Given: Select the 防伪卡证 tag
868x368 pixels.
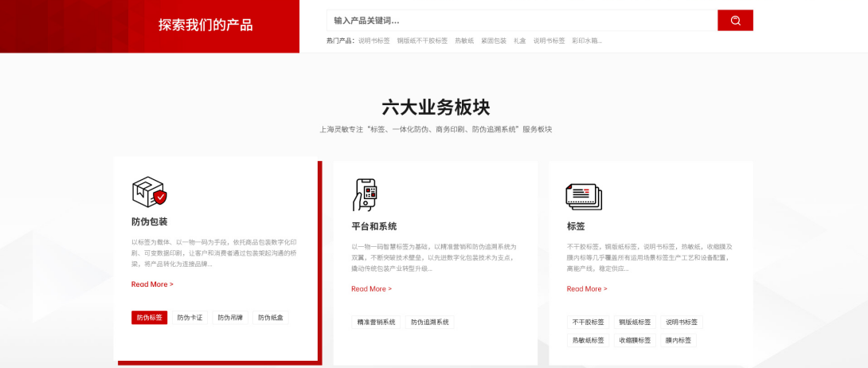Looking at the screenshot, I should [190, 318].
